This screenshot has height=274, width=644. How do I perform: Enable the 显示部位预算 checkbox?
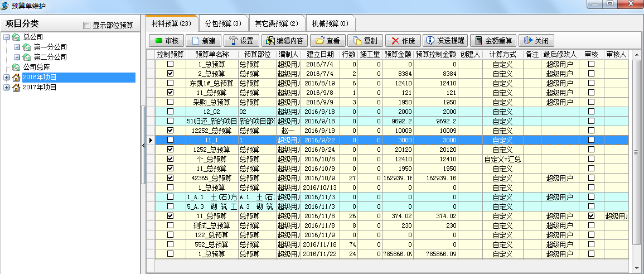86,26
